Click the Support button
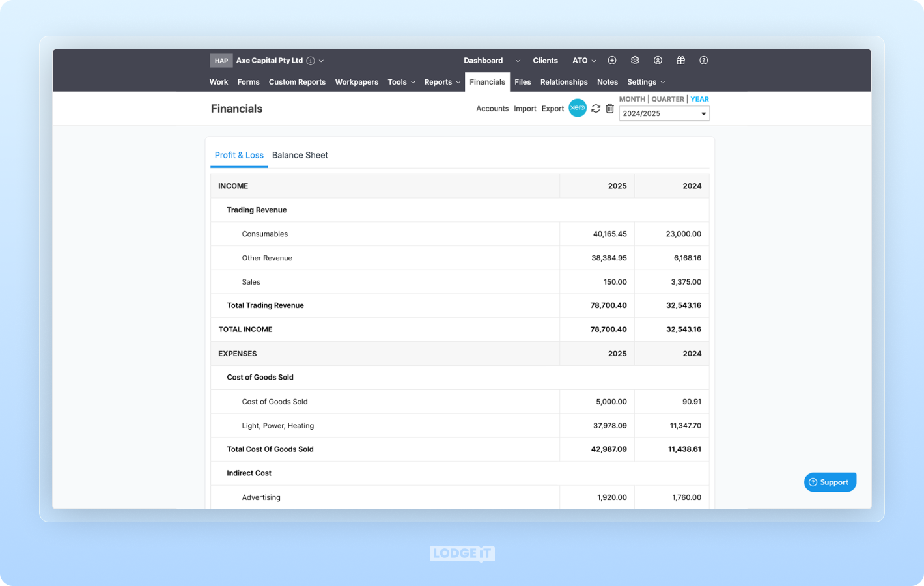This screenshot has width=924, height=586. click(830, 482)
